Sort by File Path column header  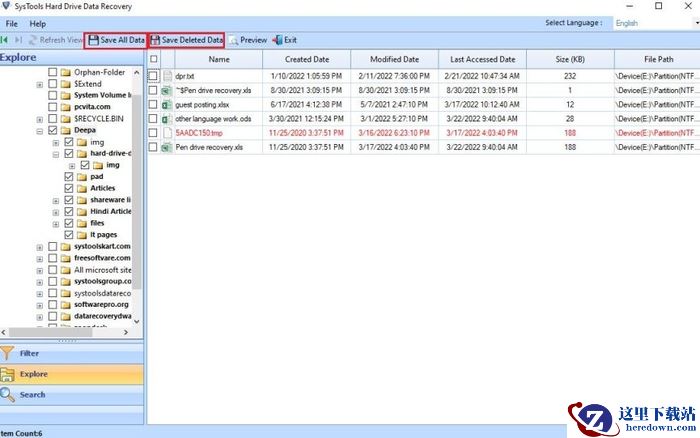(658, 59)
